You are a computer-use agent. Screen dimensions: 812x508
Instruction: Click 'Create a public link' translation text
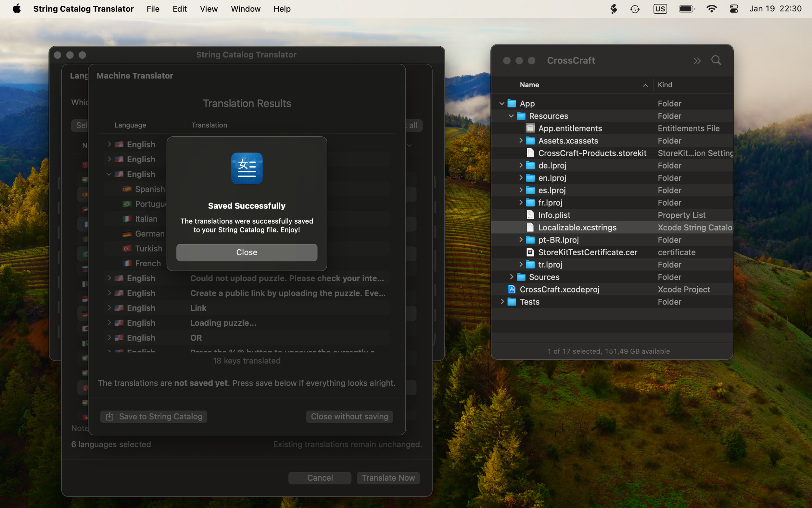click(x=288, y=293)
